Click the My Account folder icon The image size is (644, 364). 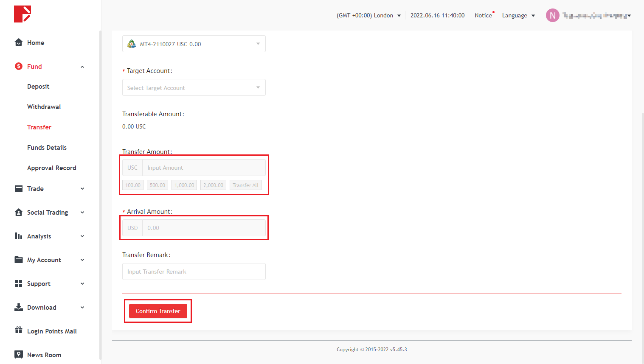pos(19,260)
